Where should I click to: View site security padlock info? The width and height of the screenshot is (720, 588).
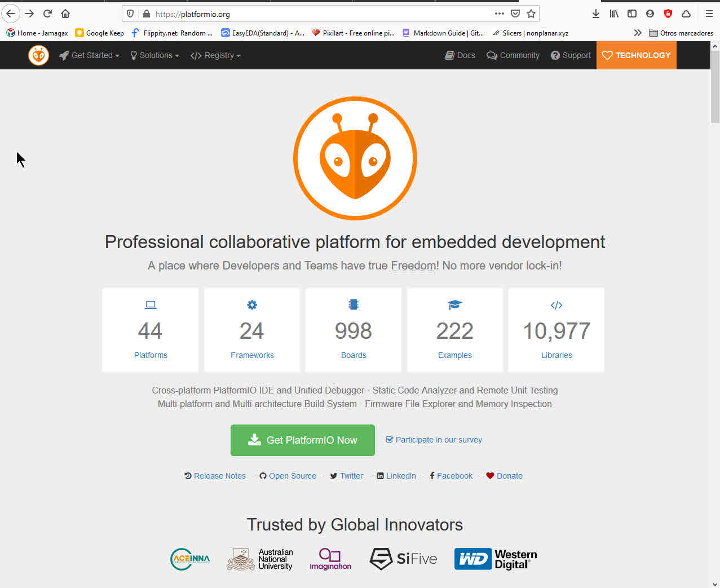(x=146, y=14)
